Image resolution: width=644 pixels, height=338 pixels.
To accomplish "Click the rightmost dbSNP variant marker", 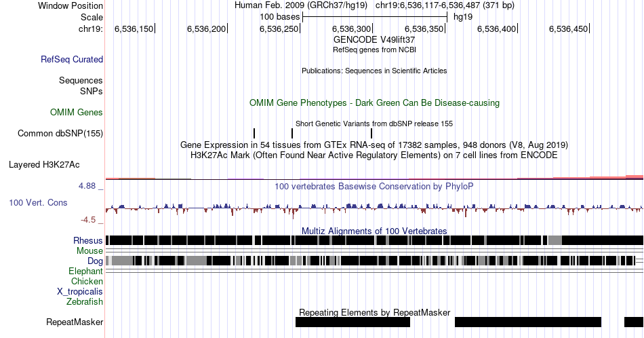I will pos(371,133).
